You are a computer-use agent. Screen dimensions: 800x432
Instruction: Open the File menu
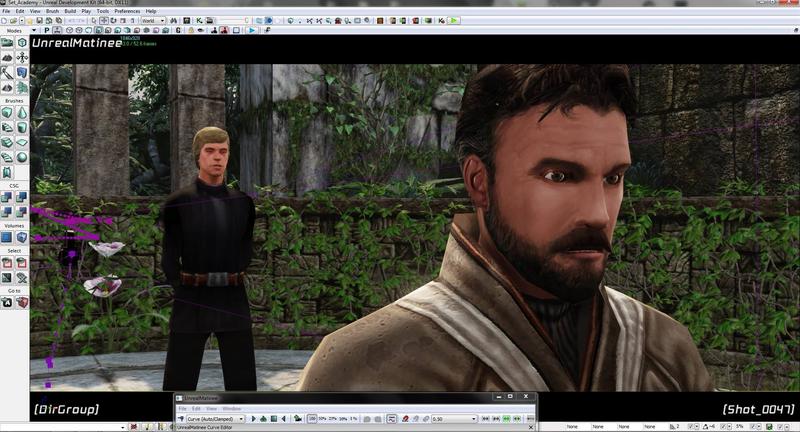[x=6, y=11]
